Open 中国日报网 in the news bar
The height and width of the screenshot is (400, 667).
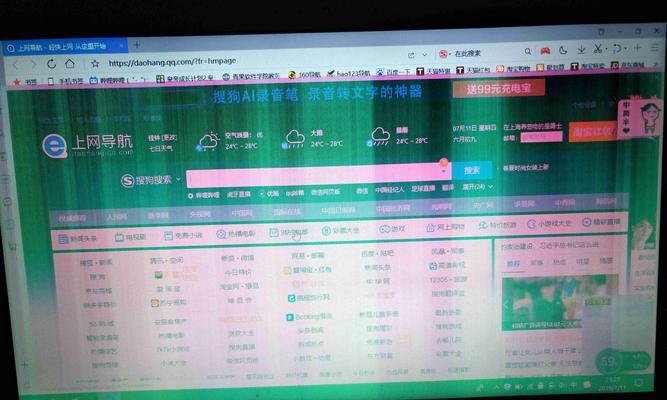point(338,210)
